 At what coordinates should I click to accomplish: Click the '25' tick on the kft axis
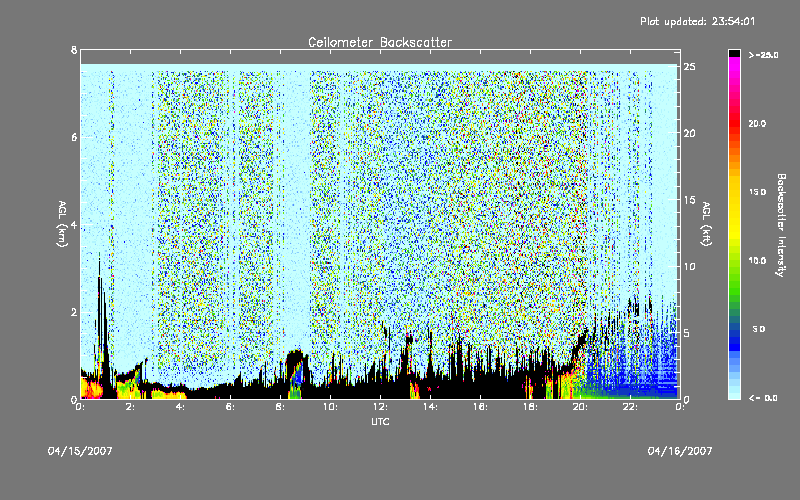pyautogui.click(x=690, y=67)
